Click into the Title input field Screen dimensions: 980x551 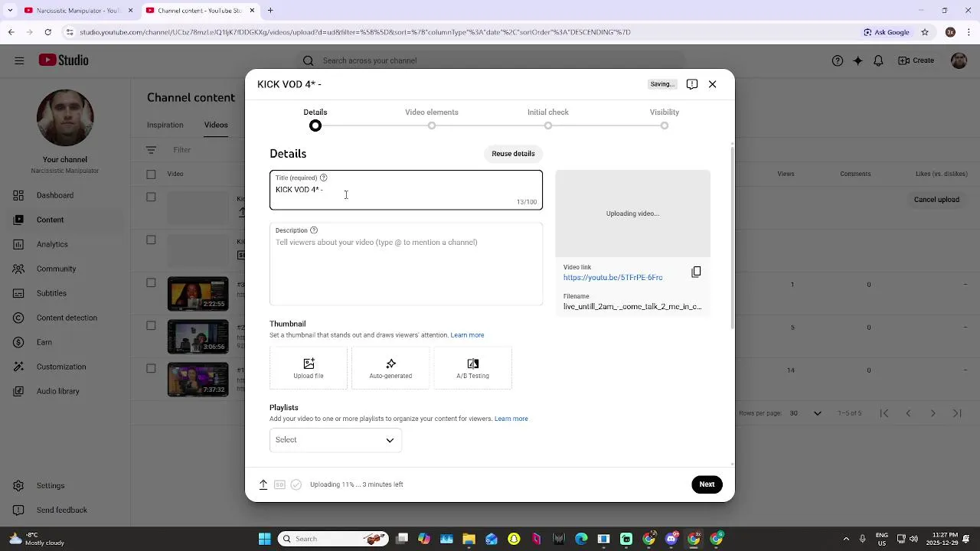[406, 190]
